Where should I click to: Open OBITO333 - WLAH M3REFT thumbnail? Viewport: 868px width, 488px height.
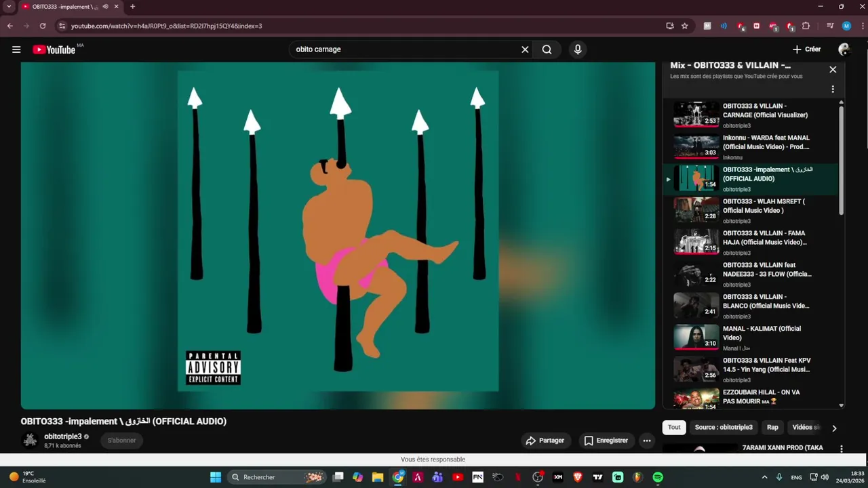[x=696, y=210]
